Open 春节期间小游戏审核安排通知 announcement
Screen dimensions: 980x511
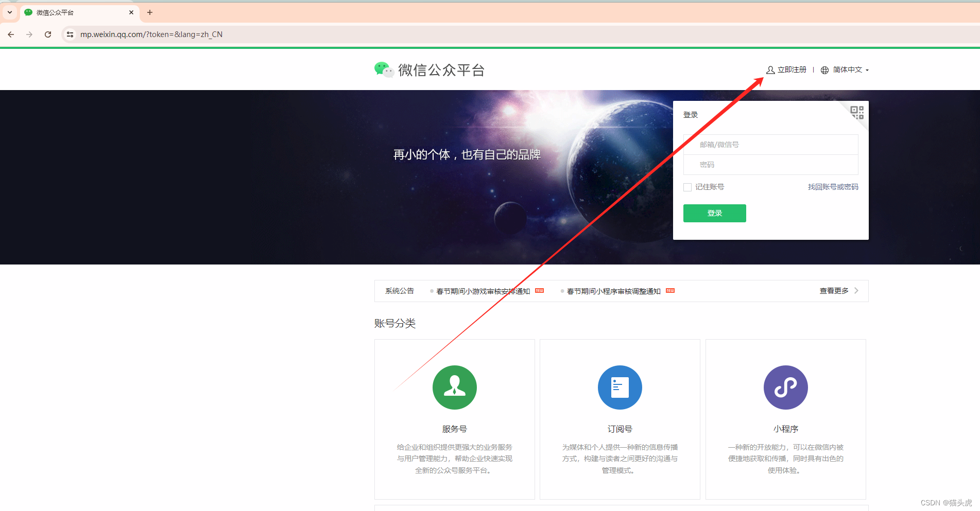[483, 291]
